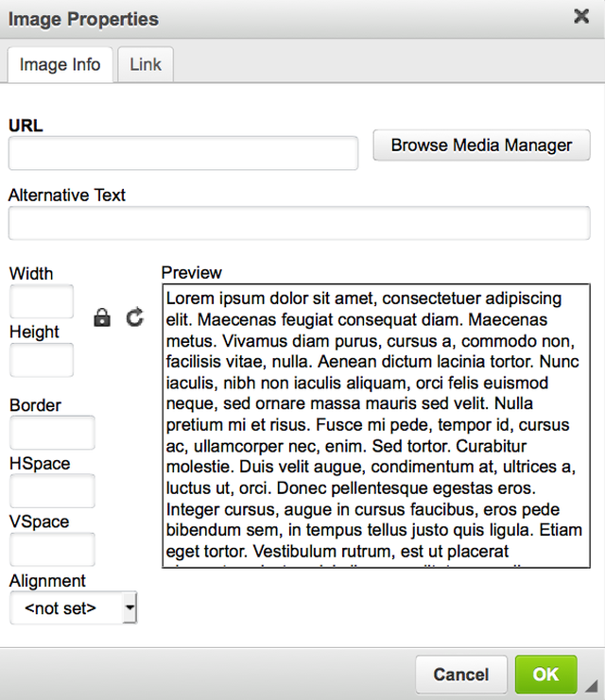
Task: Click the VSpace input field
Action: 52,549
